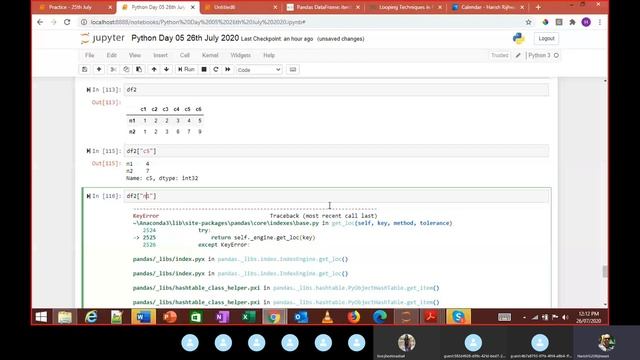
Task: Open the Help menu
Action: pos(269,55)
